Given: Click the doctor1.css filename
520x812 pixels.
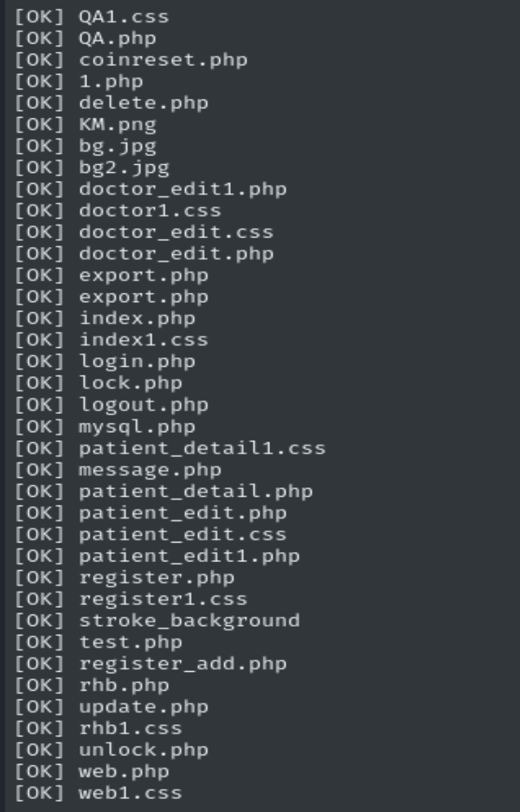Looking at the screenshot, I should tap(150, 211).
